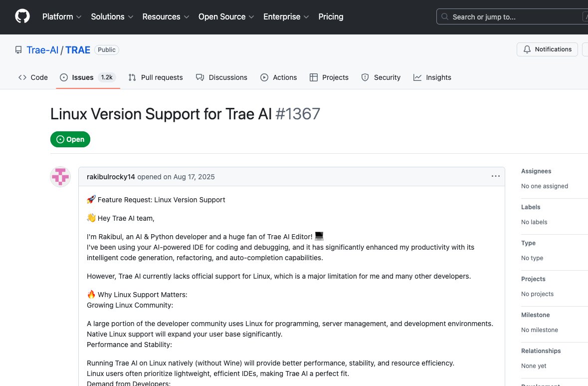
Task: Switch to the Insights tab
Action: click(432, 77)
